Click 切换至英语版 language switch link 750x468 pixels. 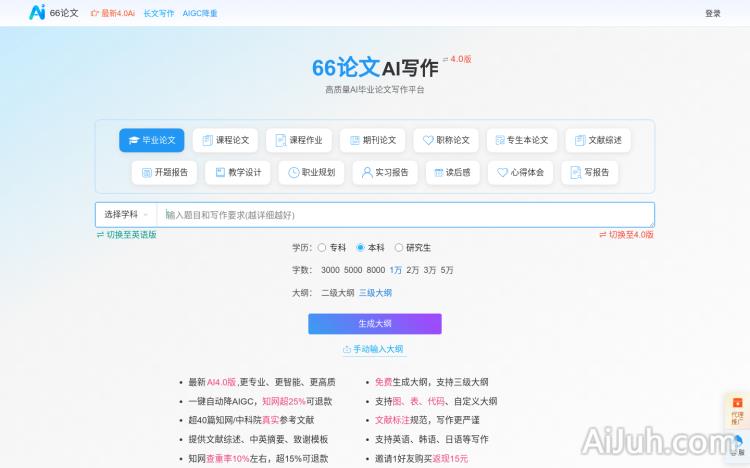tap(127, 235)
